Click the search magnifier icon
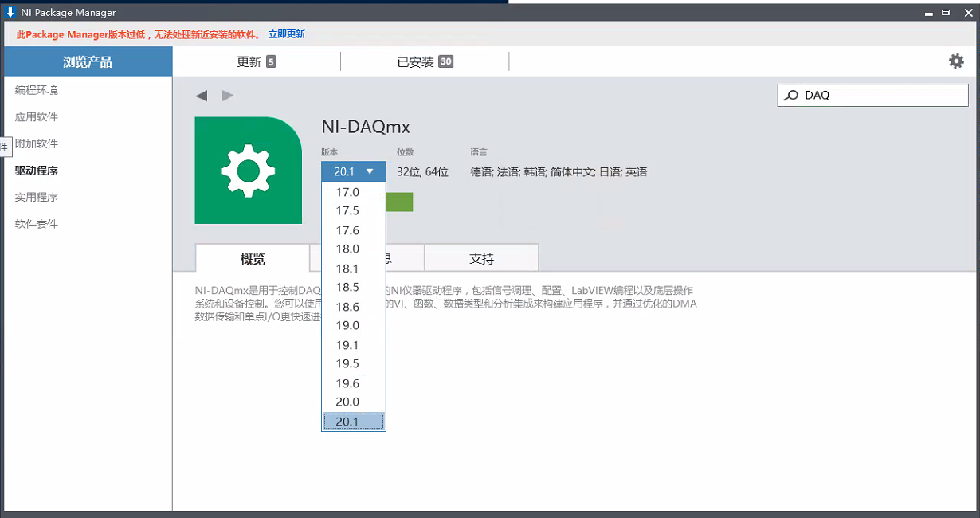This screenshot has width=980, height=518. (791, 96)
